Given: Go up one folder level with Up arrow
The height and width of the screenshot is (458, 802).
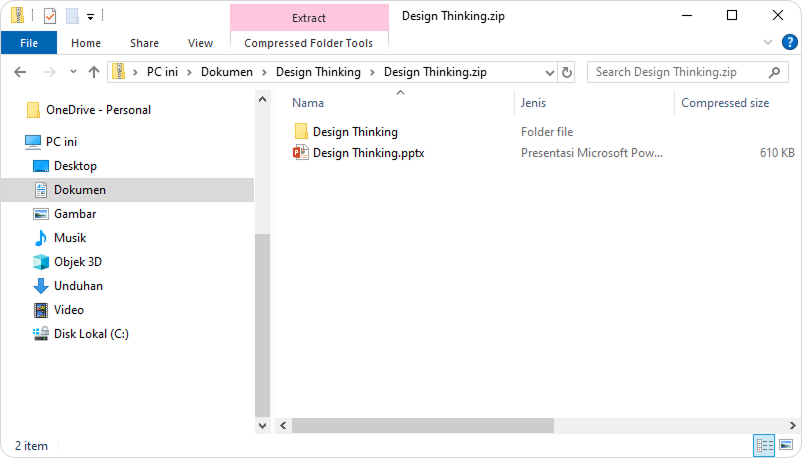Looking at the screenshot, I should point(94,72).
